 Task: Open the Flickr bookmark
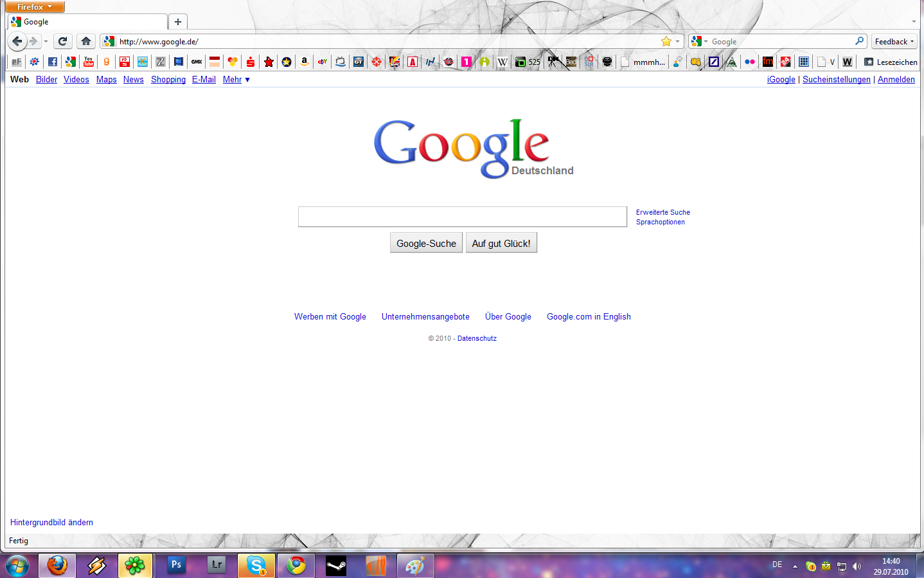(749, 62)
